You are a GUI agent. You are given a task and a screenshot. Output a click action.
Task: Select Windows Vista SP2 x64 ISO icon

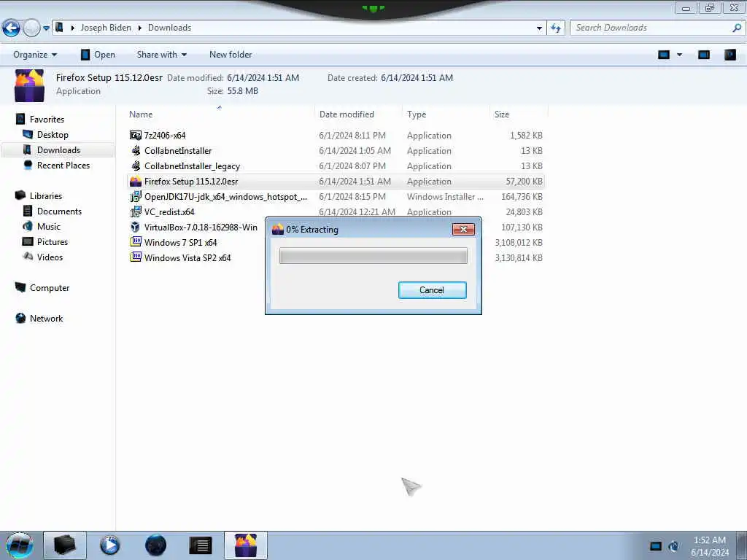pyautogui.click(x=135, y=257)
